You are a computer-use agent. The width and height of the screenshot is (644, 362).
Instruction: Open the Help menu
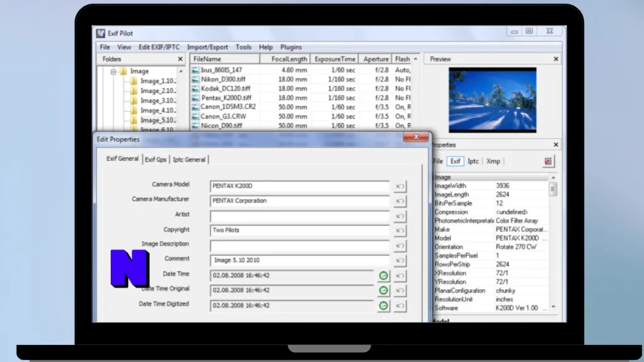(x=266, y=47)
